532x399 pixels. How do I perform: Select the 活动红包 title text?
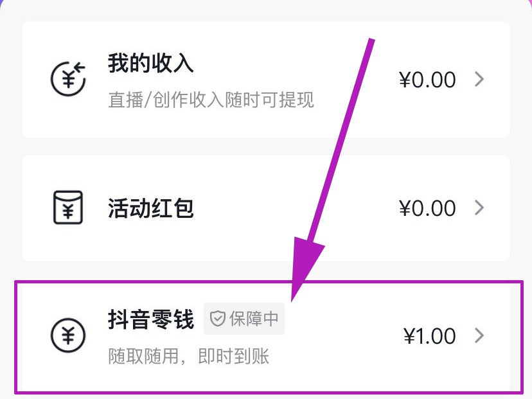[x=150, y=208]
